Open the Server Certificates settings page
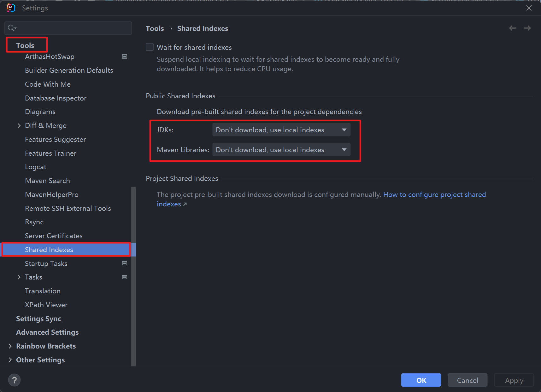Screen dimensions: 541x392 (x=54, y=236)
